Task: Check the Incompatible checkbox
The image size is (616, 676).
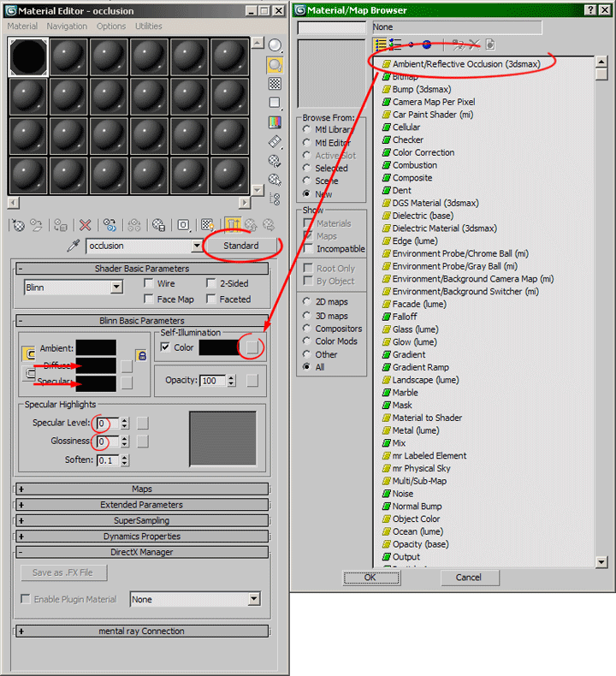Action: pos(308,249)
